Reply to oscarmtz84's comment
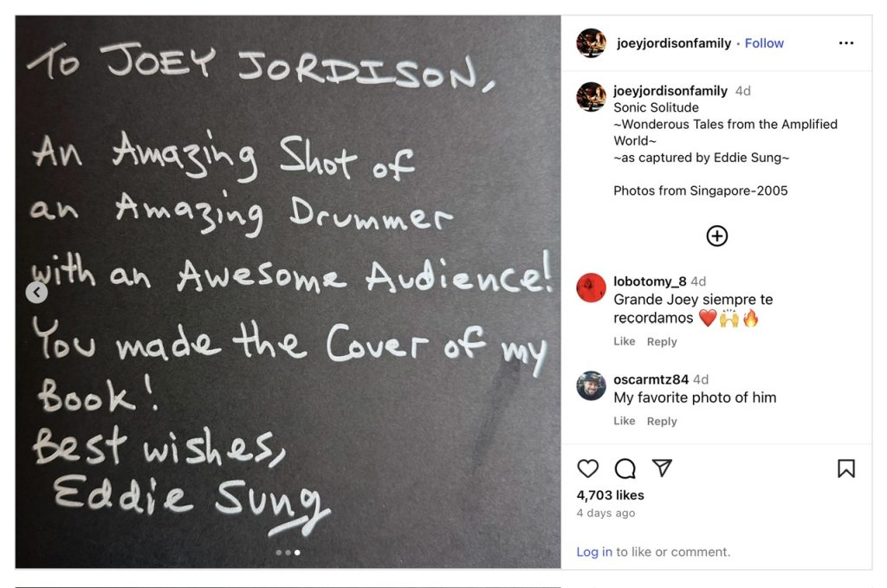 (662, 421)
